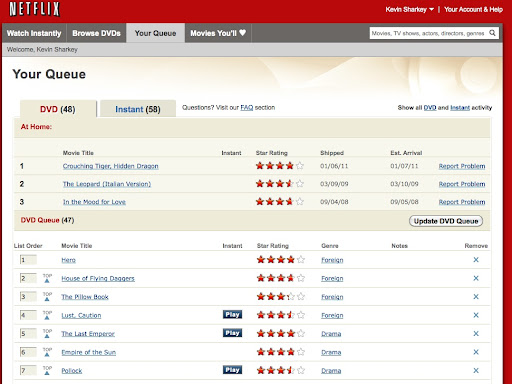Open Drama genre for The Last Emperor
The image size is (512, 384).
331,334
